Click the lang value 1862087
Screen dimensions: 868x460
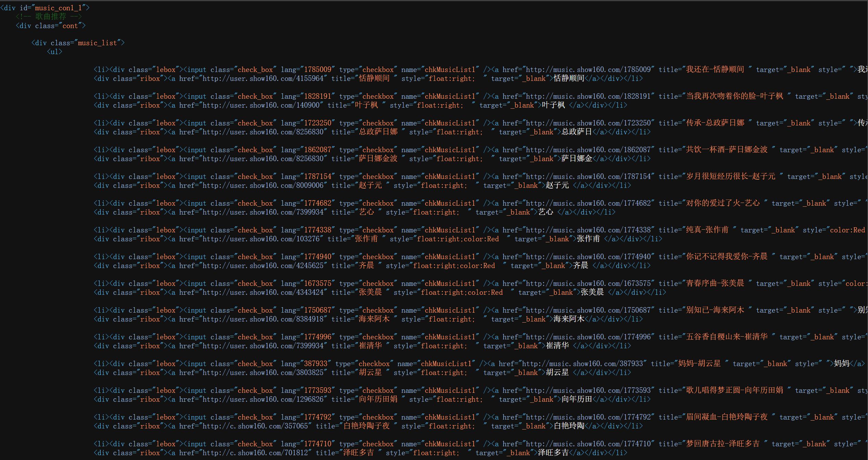(318, 150)
